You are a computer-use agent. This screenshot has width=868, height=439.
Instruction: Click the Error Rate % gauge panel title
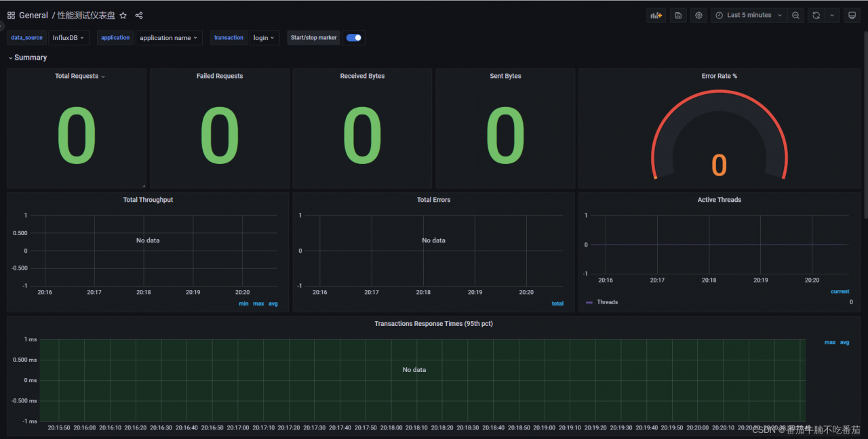719,76
